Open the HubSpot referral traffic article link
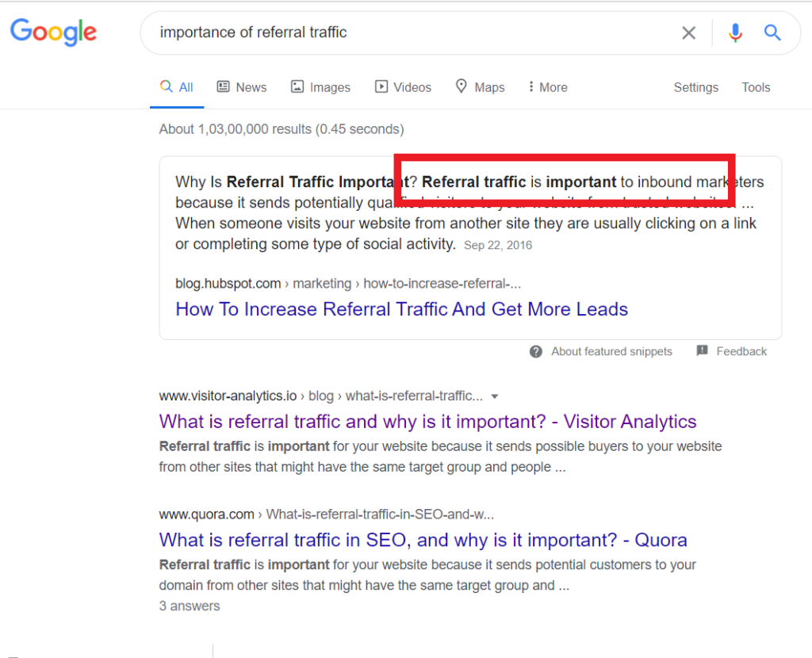The width and height of the screenshot is (812, 658). 401,309
